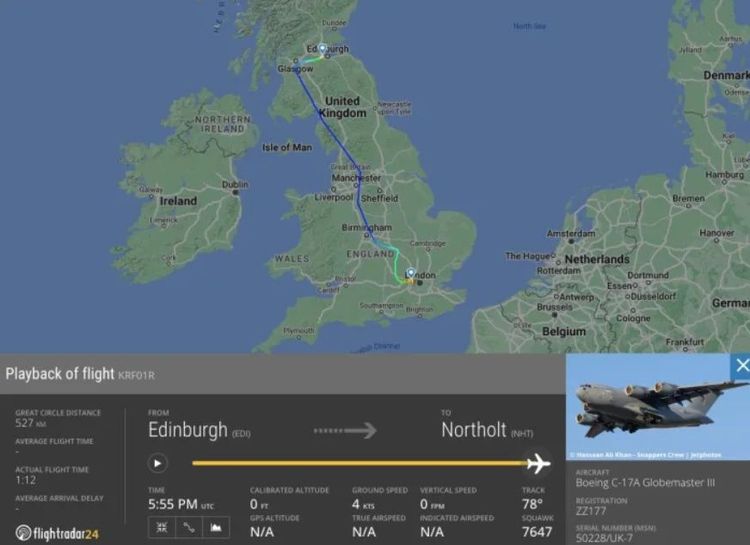Open the altitude graph icon
750x545 pixels.
[x=216, y=527]
